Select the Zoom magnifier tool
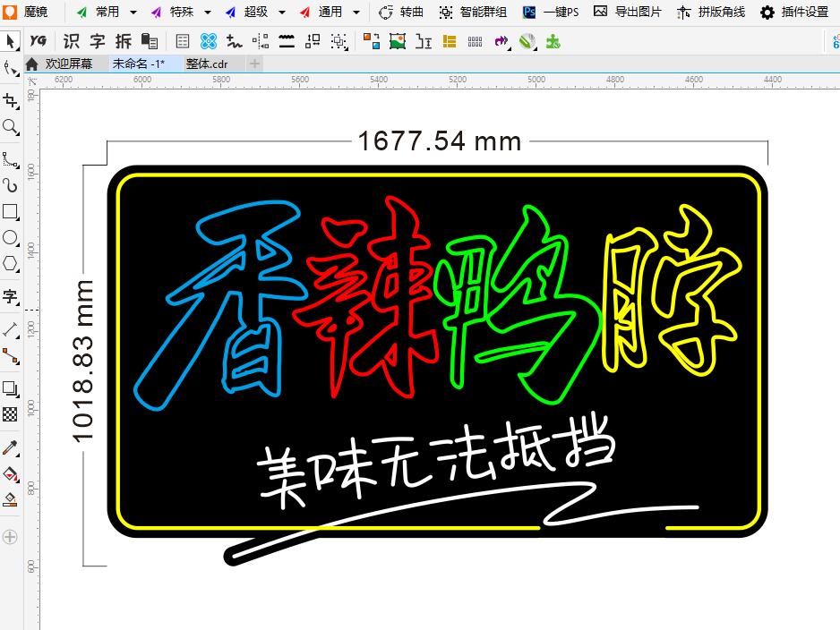 point(11,127)
